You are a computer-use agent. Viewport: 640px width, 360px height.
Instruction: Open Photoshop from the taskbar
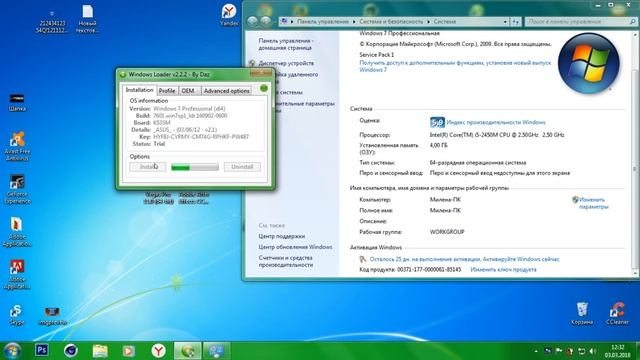click(42, 350)
